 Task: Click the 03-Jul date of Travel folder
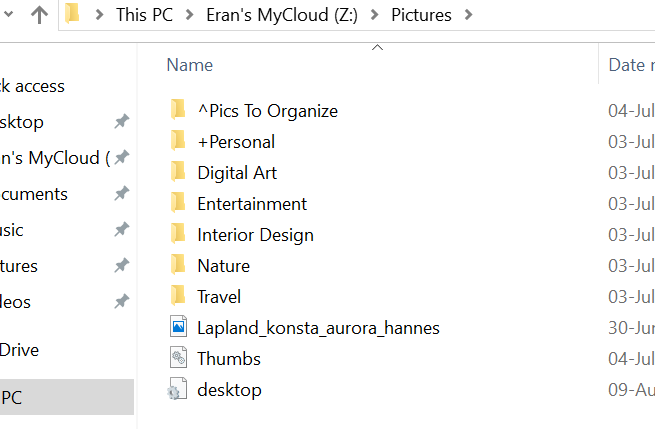(x=631, y=297)
